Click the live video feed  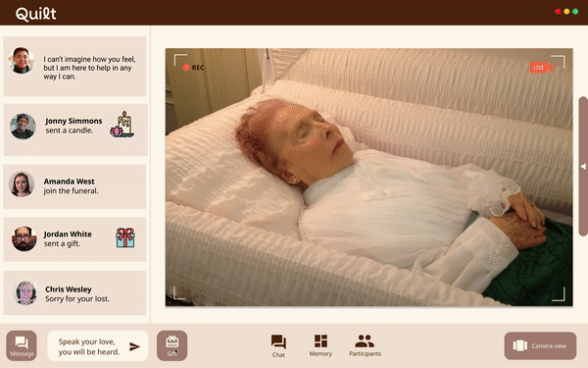369,177
